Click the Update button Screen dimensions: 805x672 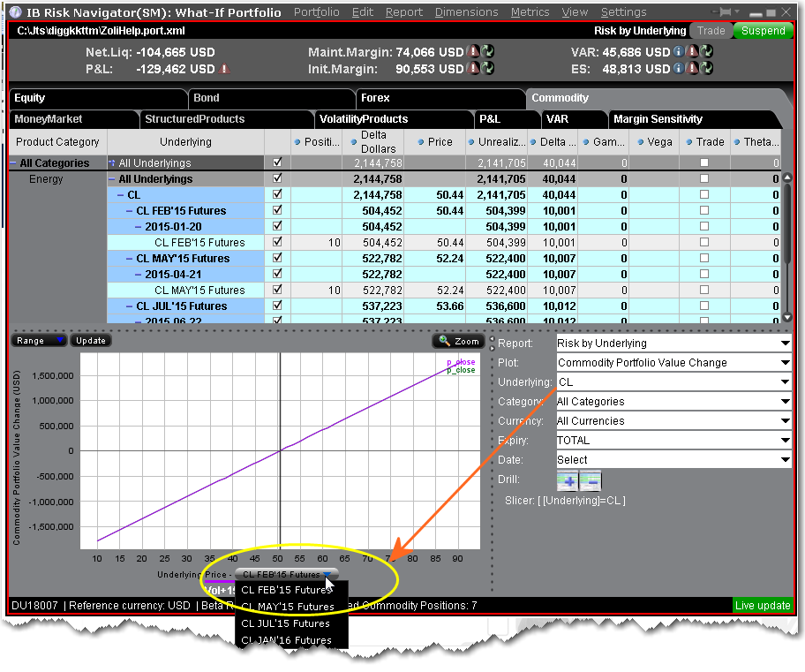click(x=90, y=341)
